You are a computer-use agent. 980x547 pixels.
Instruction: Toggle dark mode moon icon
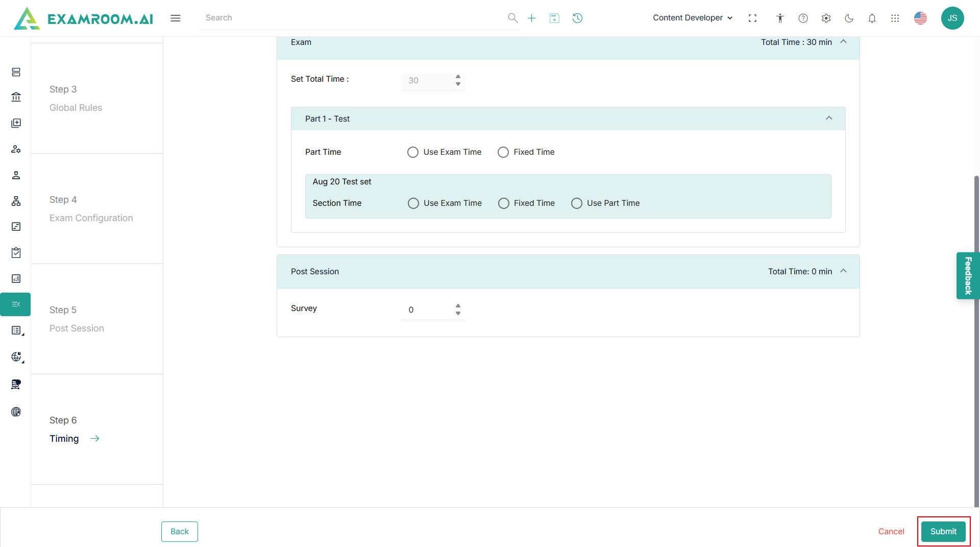coord(849,18)
